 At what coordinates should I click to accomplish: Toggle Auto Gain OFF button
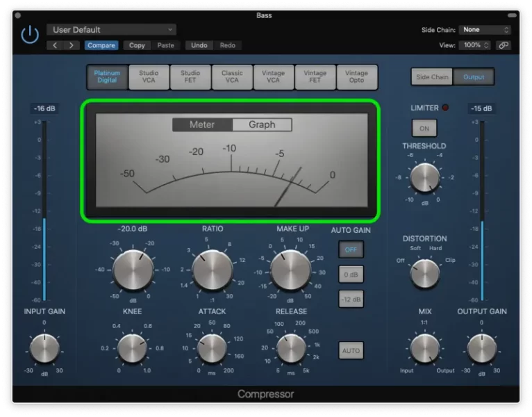click(351, 250)
